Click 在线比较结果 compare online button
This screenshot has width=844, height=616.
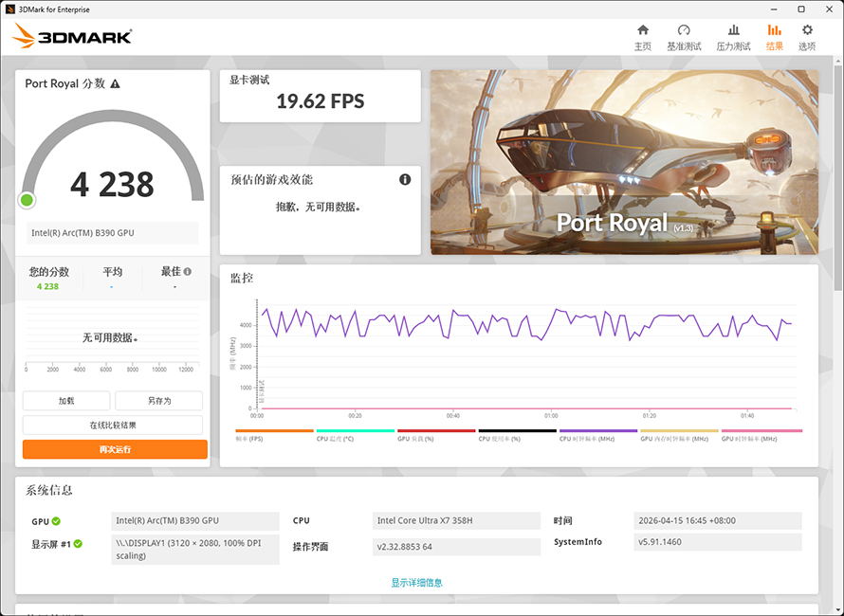click(x=113, y=425)
